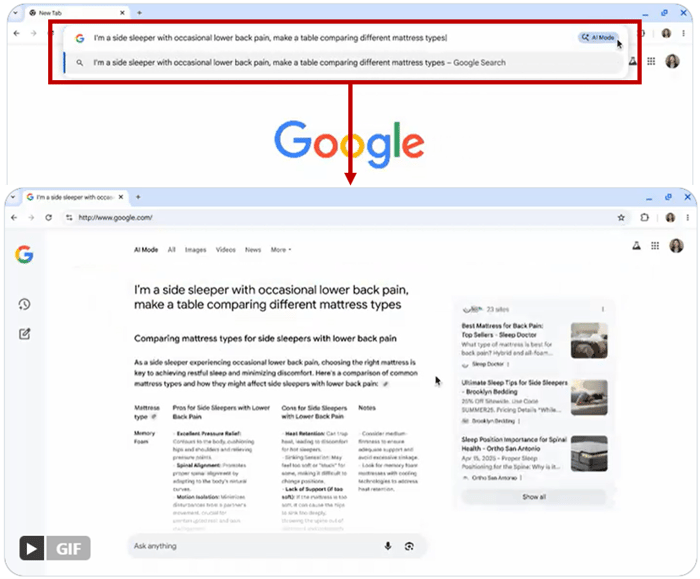Open the tab search chevron in lower window
700x579 pixels.
[15, 197]
